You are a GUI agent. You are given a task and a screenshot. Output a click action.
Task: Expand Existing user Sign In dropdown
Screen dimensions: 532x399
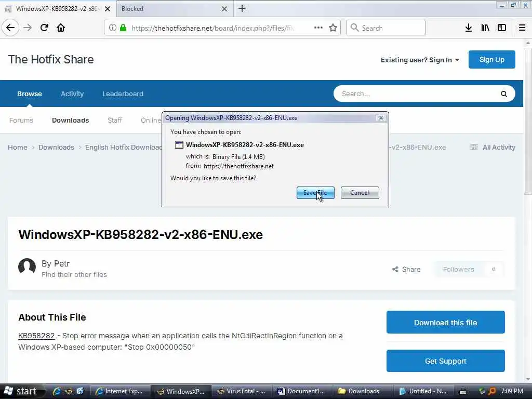pos(420,60)
